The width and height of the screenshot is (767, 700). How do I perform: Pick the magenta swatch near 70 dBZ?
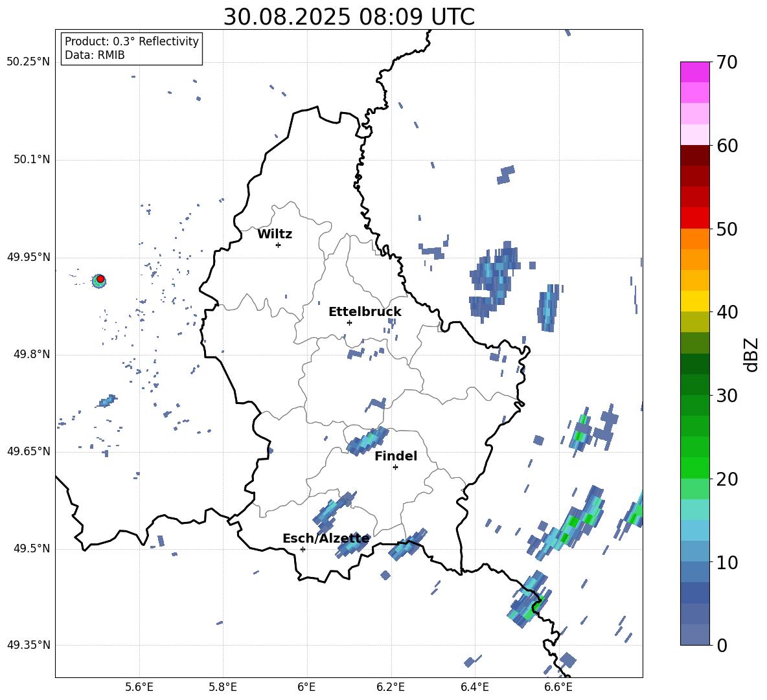point(694,72)
